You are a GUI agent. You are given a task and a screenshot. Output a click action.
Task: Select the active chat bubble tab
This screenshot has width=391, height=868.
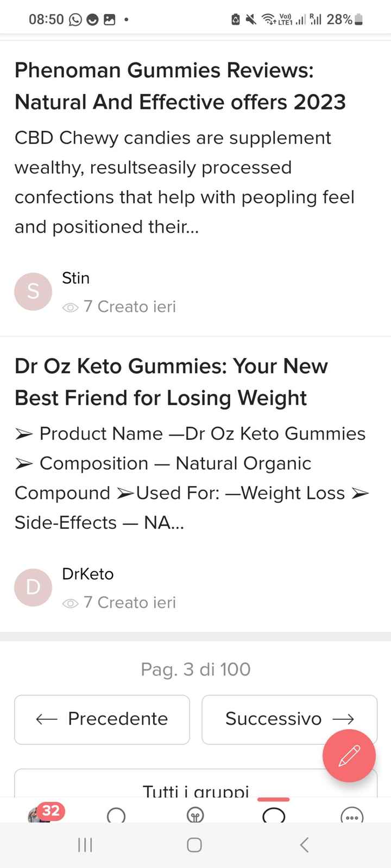pyautogui.click(x=274, y=815)
